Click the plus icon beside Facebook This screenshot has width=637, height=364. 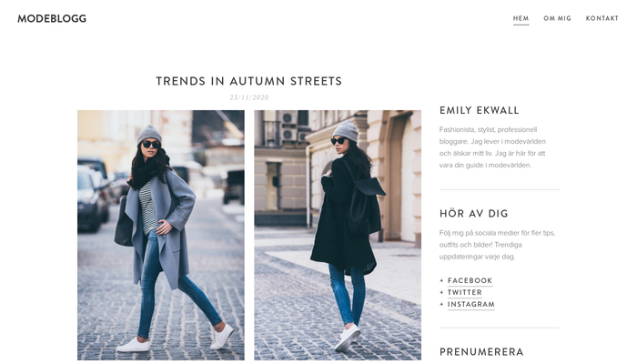[x=441, y=280]
